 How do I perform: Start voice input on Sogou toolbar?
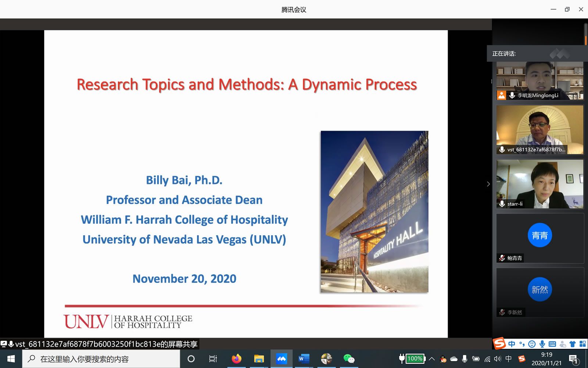542,344
